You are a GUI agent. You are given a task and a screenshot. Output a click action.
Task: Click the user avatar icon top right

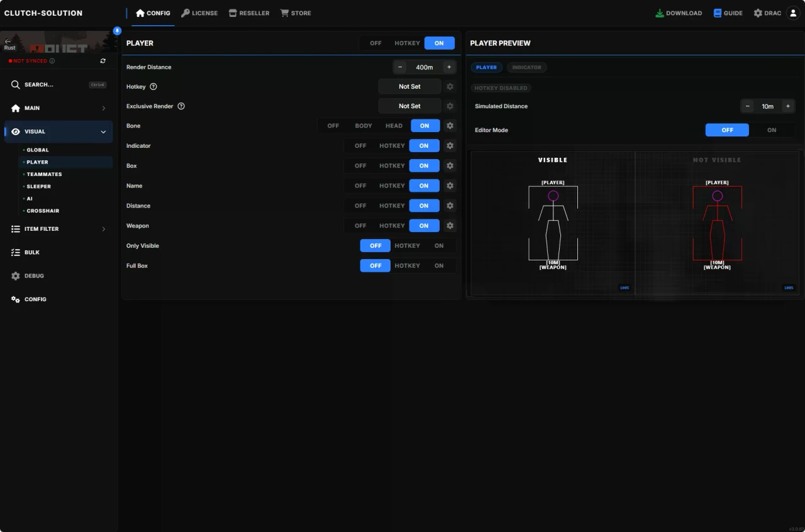(792, 13)
